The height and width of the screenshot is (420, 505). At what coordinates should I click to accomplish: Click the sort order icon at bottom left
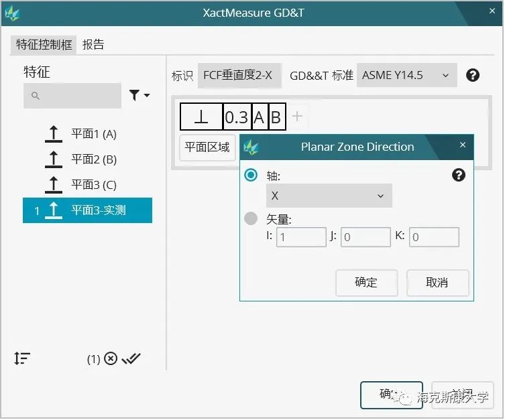22,358
